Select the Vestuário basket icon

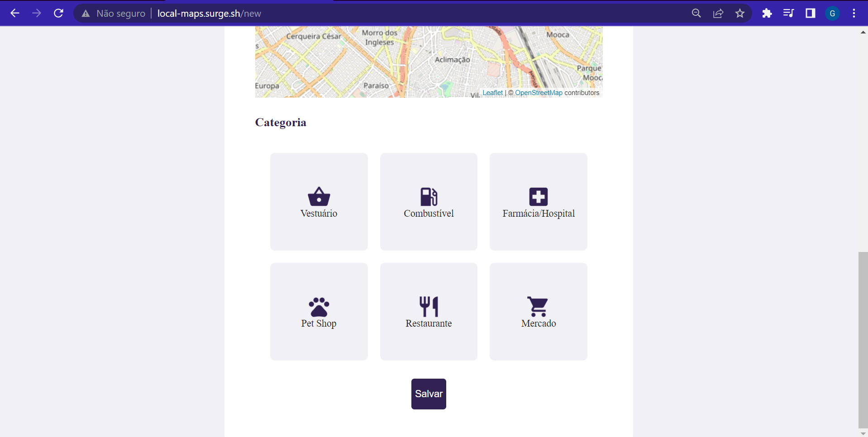[319, 196]
